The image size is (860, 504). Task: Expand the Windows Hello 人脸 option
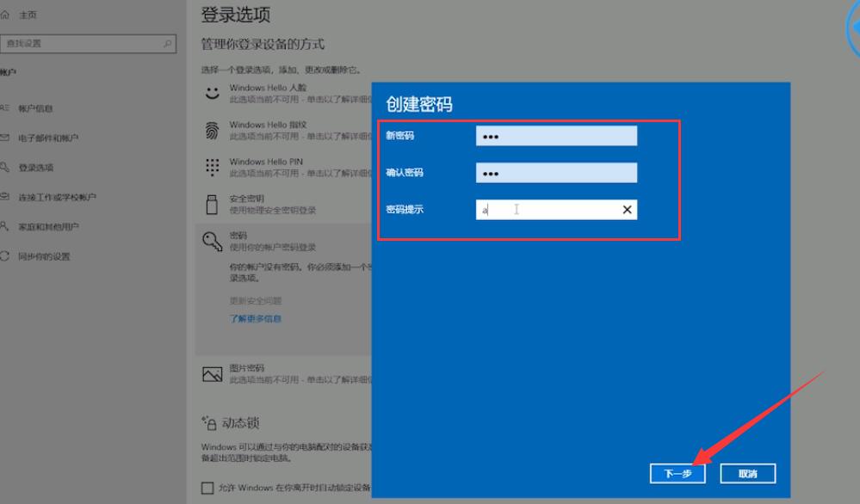pyautogui.click(x=283, y=93)
